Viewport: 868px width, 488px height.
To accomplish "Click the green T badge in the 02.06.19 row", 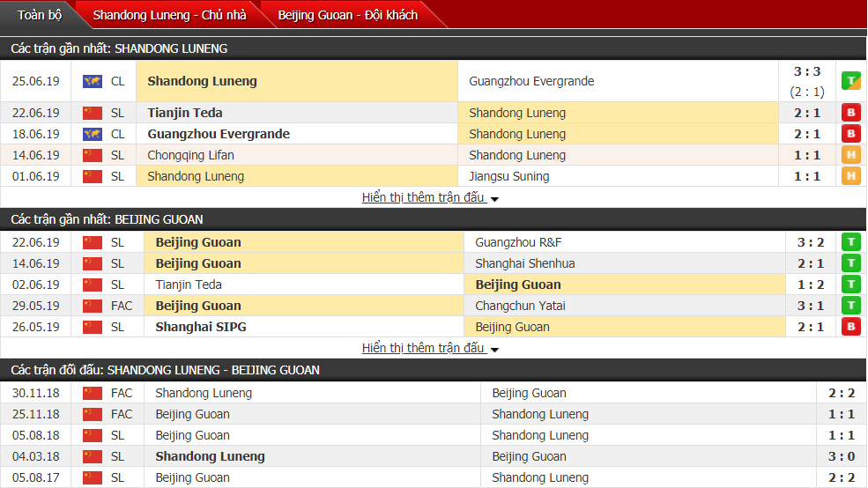I will click(x=851, y=285).
